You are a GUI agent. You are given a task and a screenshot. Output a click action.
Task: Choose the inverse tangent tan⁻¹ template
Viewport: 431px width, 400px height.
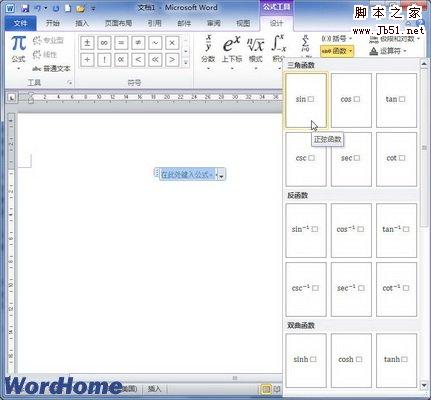[396, 230]
